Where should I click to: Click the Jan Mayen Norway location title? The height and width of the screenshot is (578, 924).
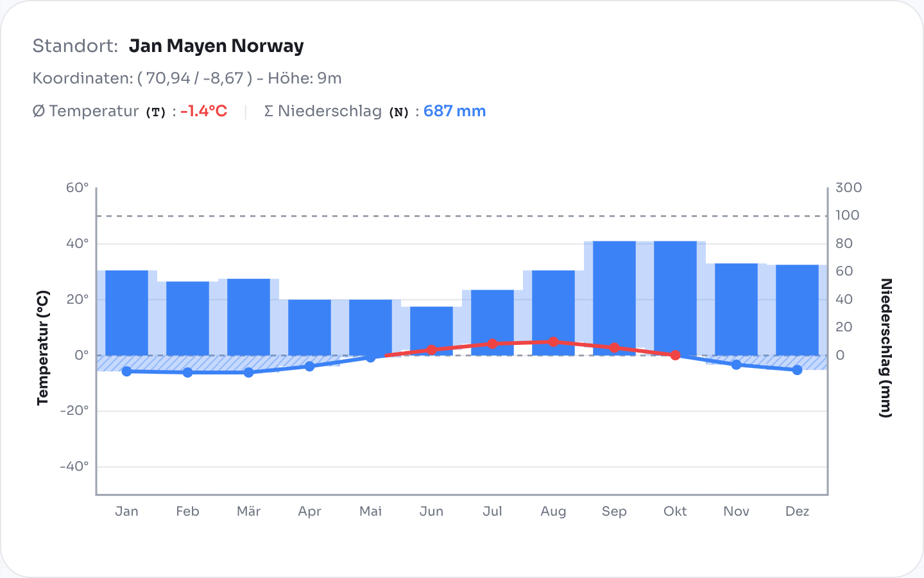(x=216, y=46)
